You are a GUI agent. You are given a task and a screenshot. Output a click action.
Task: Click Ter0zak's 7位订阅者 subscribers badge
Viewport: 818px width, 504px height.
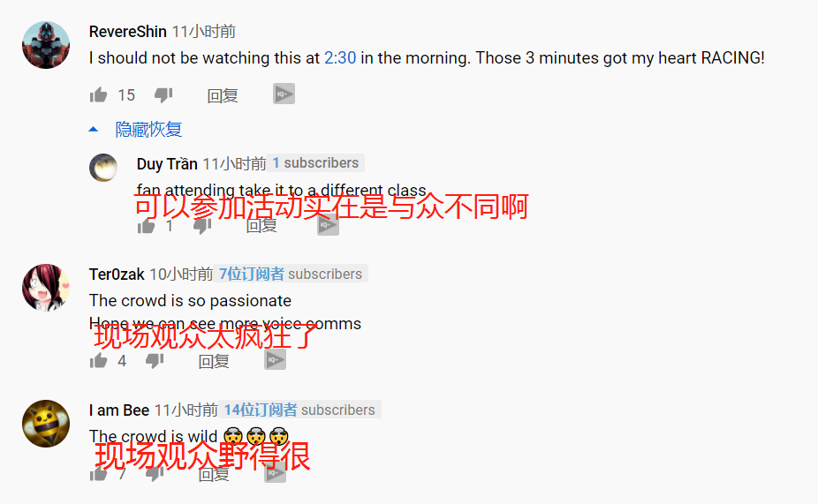tap(291, 274)
